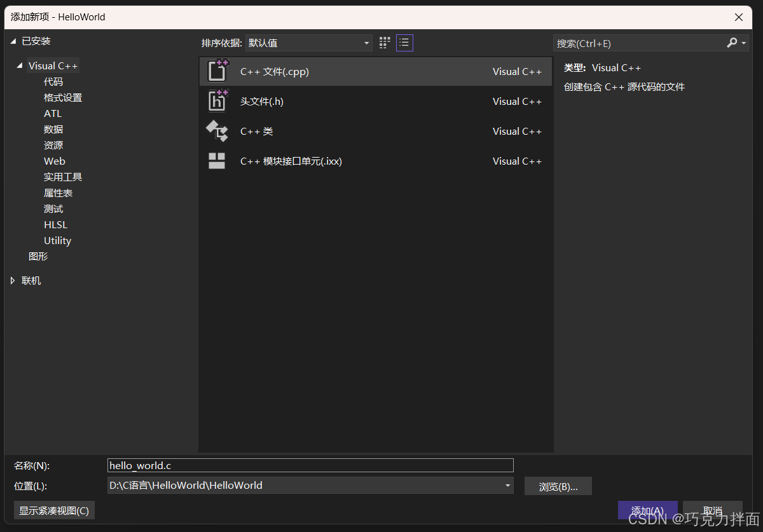This screenshot has height=532, width=763.
Task: Collapse the Visual C++ tree node
Action: (x=20, y=66)
